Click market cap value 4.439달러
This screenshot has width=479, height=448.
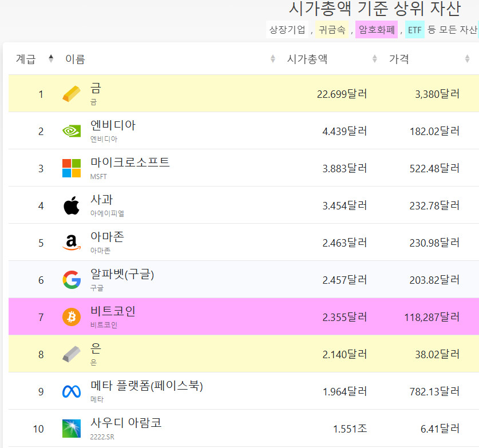coord(345,132)
